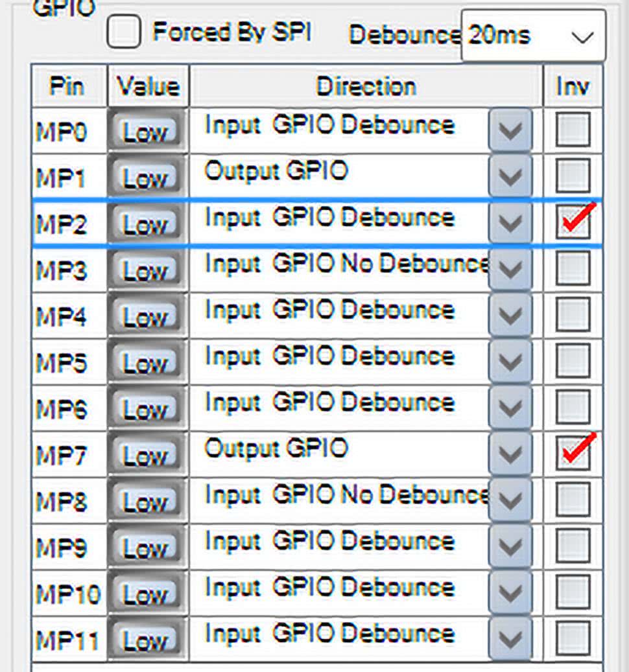
Task: Open the MP1 Output GPIO direction dropdown
Action: (x=510, y=177)
